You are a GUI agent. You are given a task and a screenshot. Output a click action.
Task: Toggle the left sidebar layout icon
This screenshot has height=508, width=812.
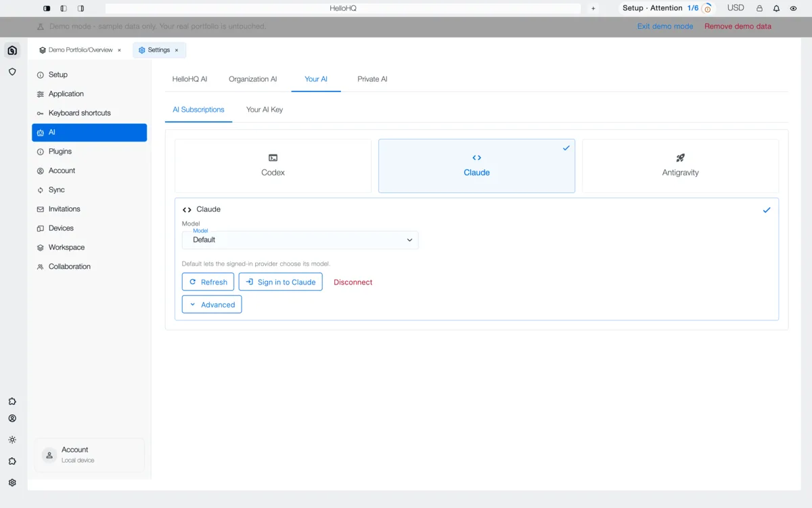tap(47, 8)
